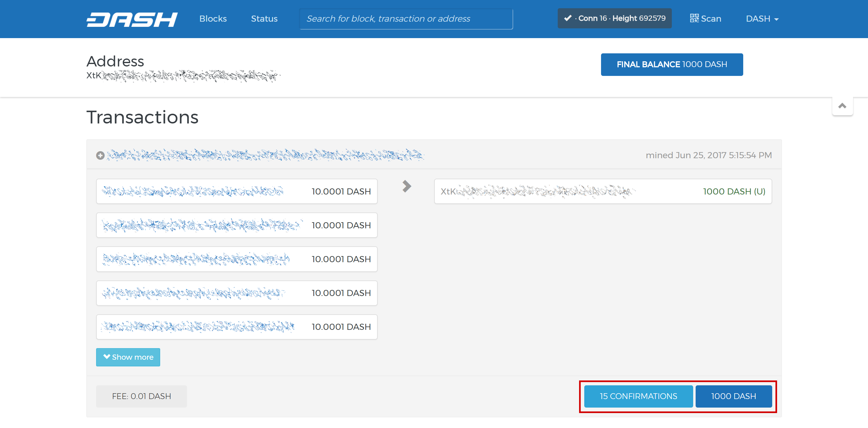
Task: Open the DASH currency dropdown
Action: (762, 19)
